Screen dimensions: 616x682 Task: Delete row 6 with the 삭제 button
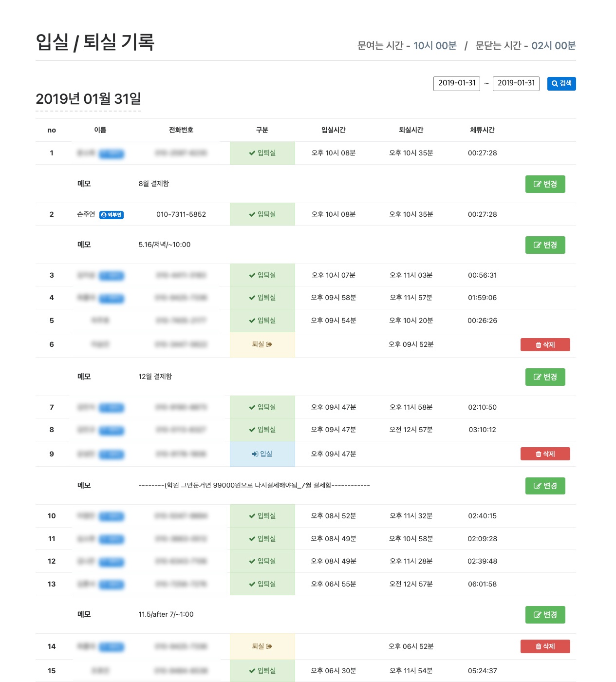pos(545,345)
